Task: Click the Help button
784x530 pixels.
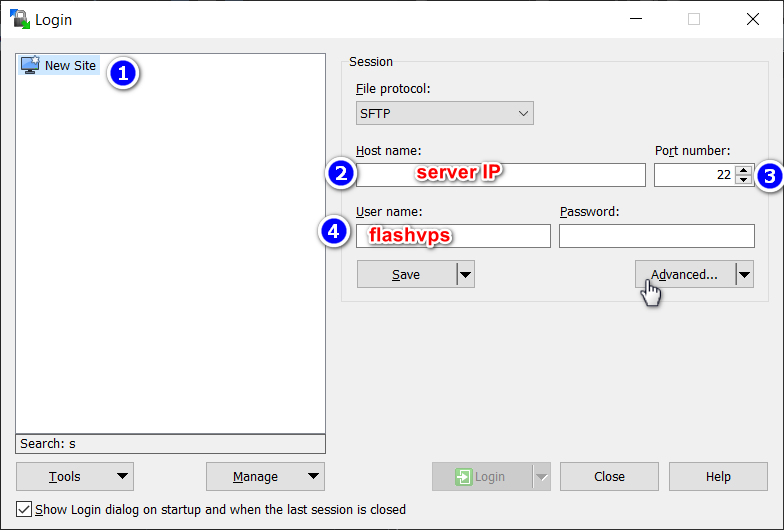Action: [717, 477]
